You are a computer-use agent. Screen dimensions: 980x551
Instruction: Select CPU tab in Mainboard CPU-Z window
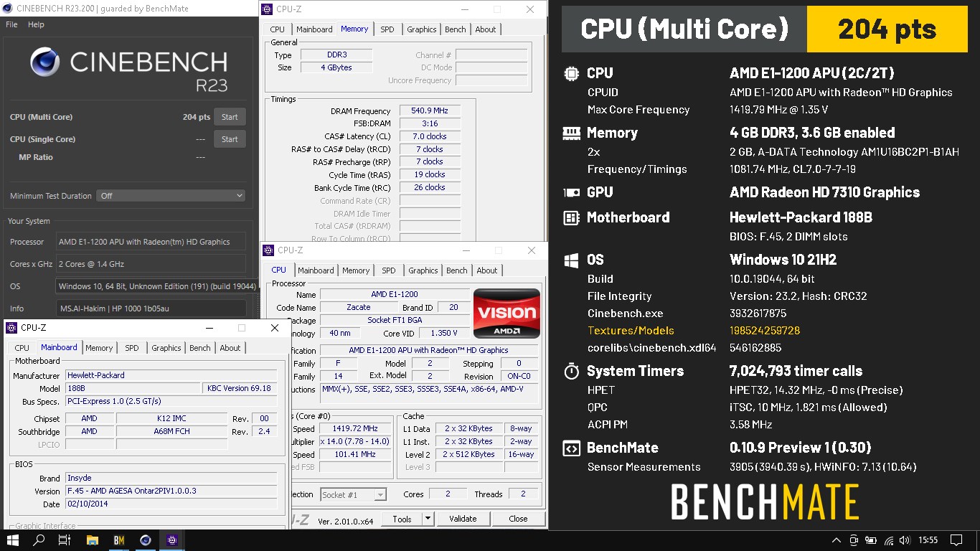coord(22,348)
